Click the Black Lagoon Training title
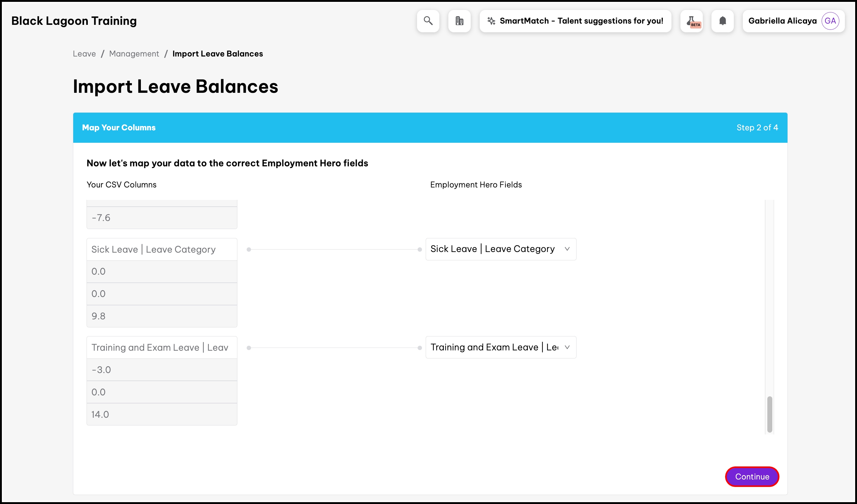857x504 pixels. coord(74,21)
